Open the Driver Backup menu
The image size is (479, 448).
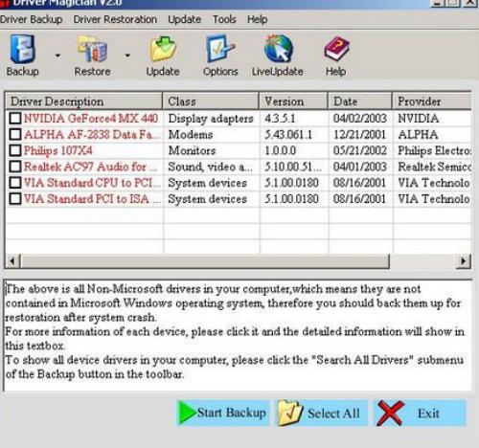[x=31, y=19]
